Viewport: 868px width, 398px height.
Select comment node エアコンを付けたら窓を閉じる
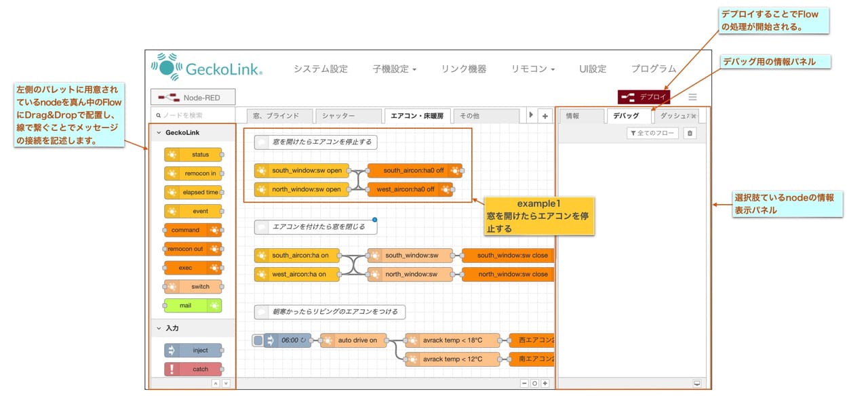(316, 226)
